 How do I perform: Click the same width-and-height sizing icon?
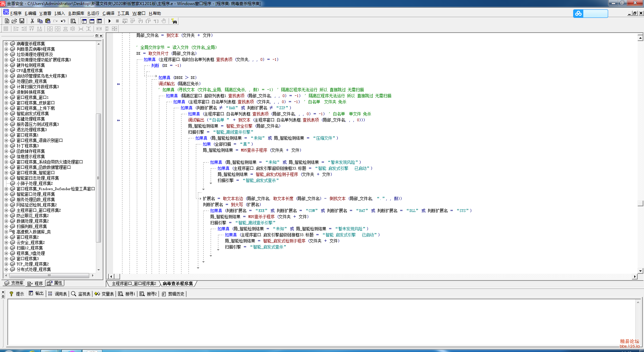[114, 29]
